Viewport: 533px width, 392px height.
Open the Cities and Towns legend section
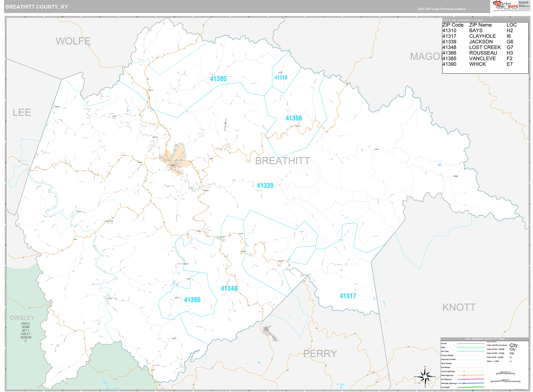click(492, 342)
